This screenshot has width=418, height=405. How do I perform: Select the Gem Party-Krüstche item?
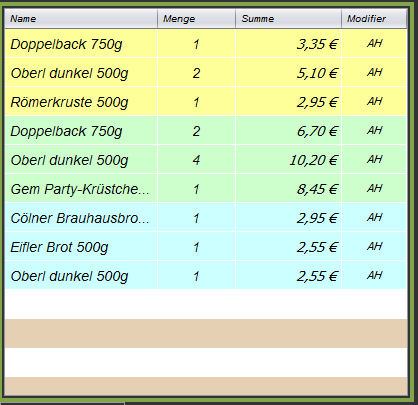coord(206,189)
